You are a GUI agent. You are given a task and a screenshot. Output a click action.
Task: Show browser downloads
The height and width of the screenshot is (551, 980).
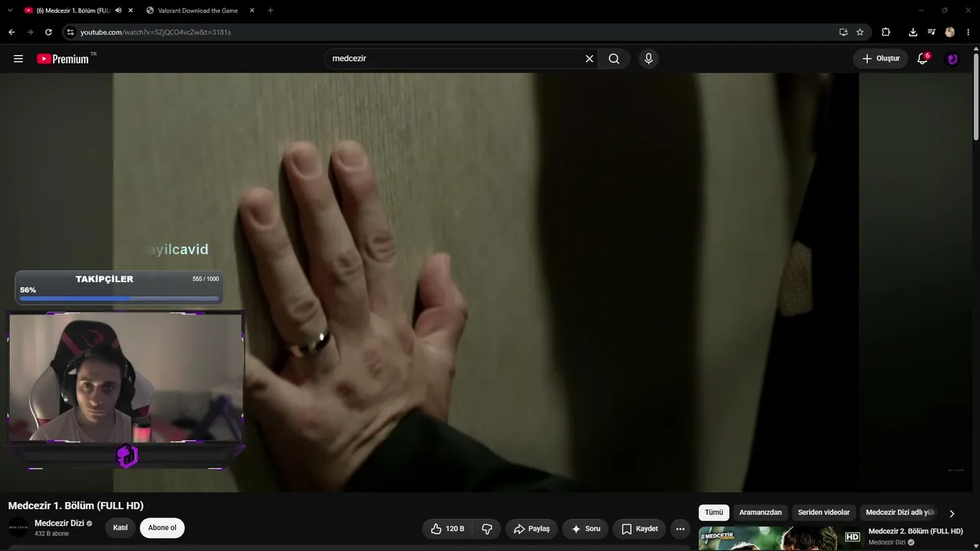click(913, 32)
